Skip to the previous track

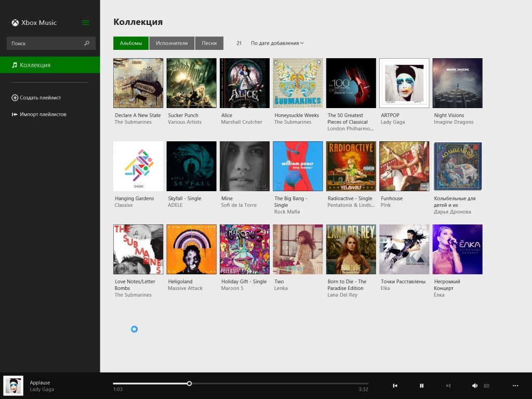point(395,386)
